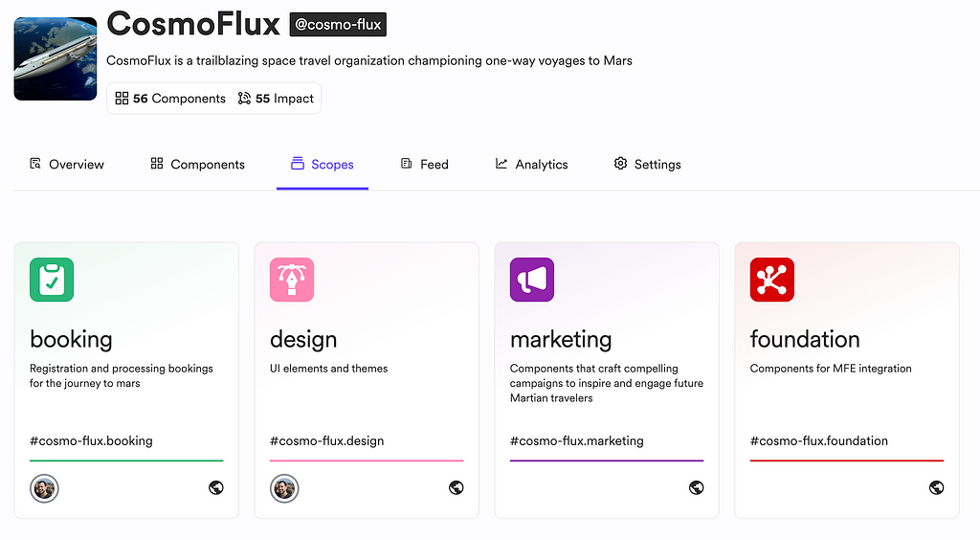Click the #cosmo-flux.foundation scope ID
This screenshot has width=980, height=540.
click(819, 440)
